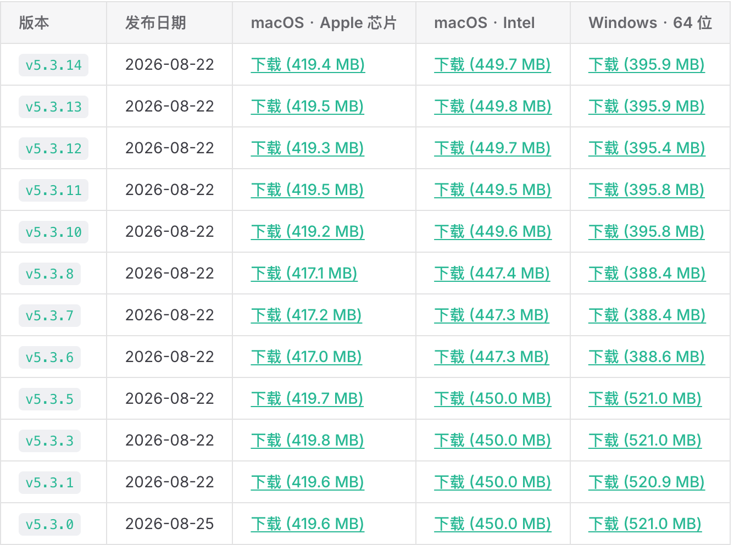Click the v5.3.10 version tag
Image resolution: width=756 pixels, height=545 pixels.
53,232
